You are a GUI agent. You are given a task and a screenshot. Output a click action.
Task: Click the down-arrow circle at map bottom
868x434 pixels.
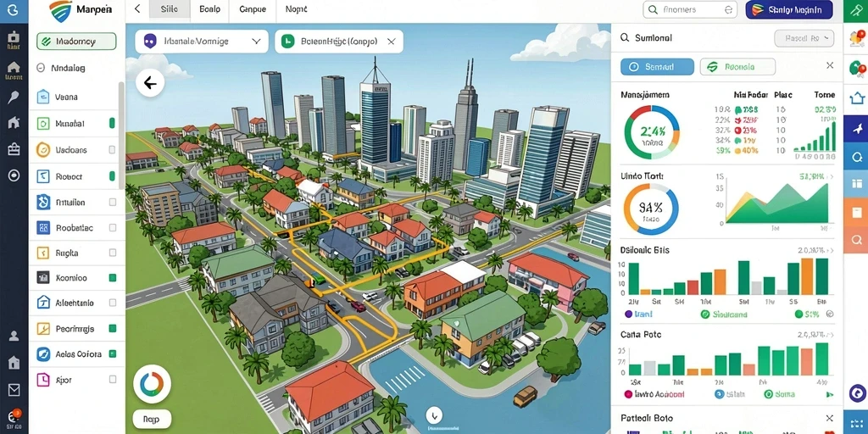433,414
